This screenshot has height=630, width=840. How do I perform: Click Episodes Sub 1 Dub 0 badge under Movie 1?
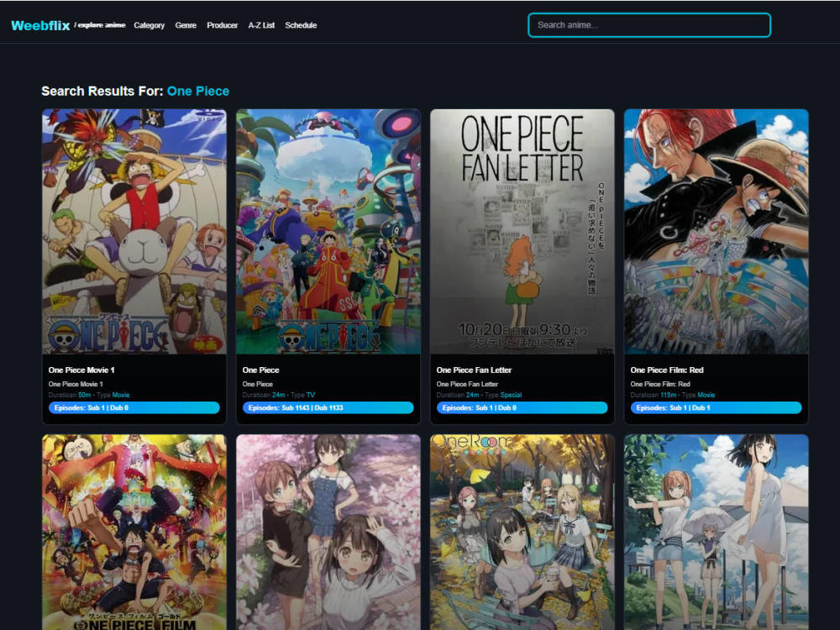[x=134, y=407]
